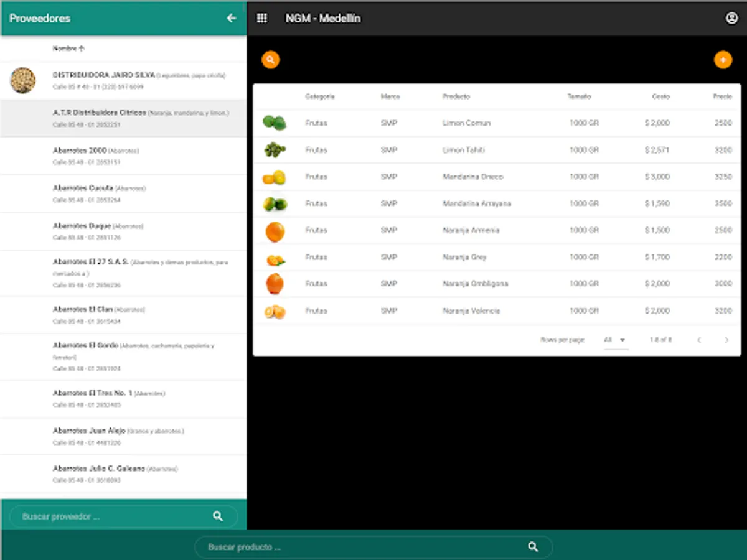Open the apps grid icon in top bar
This screenshot has width=747, height=560.
tap(262, 18)
